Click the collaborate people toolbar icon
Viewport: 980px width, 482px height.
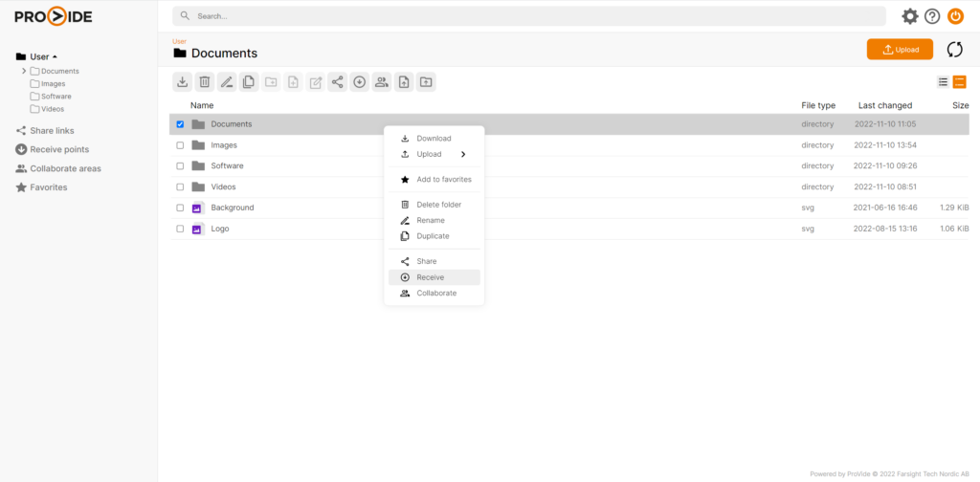coord(382,82)
